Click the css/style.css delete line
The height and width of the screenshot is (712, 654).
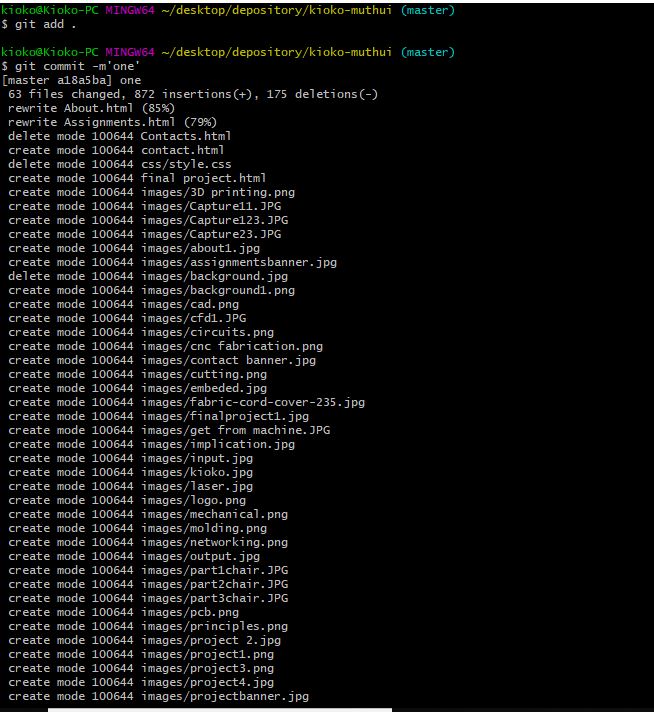119,164
